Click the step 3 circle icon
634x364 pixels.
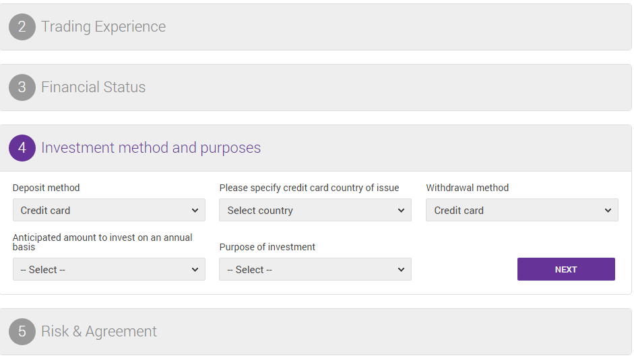click(x=22, y=87)
